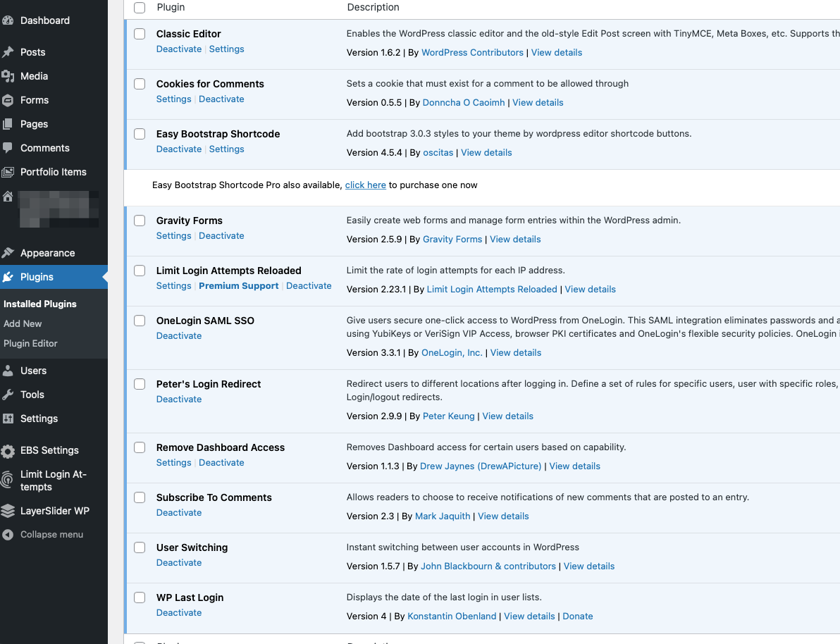Click the Limit Login Attempts fingerprint icon
Viewport: 840px width, 644px height.
coord(7,480)
